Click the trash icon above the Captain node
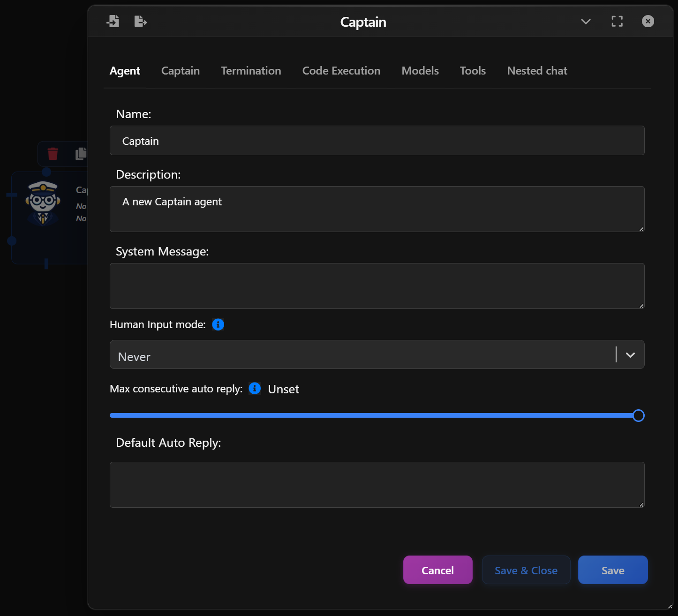Image resolution: width=678 pixels, height=616 pixels. tap(53, 153)
